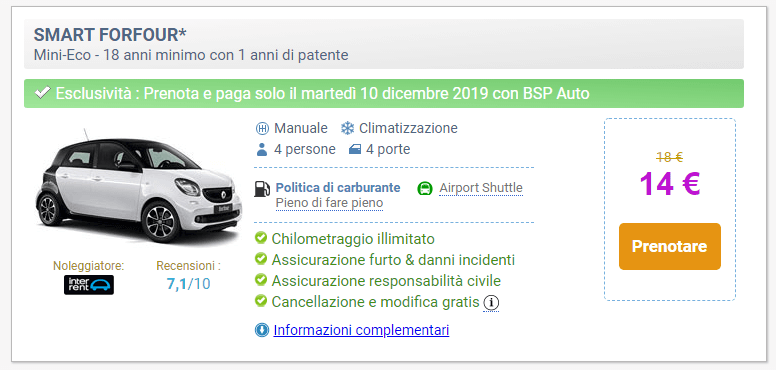
Task: Click green check beside Assicurazione furto
Action: tap(261, 259)
